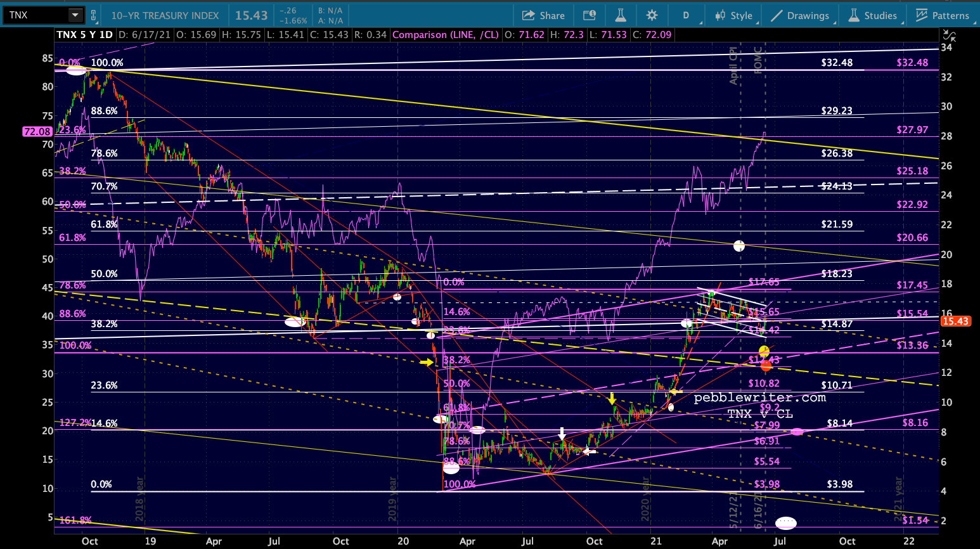This screenshot has height=549, width=980.
Task: Click the $18.23 Fibonacci level label
Action: coord(837,273)
